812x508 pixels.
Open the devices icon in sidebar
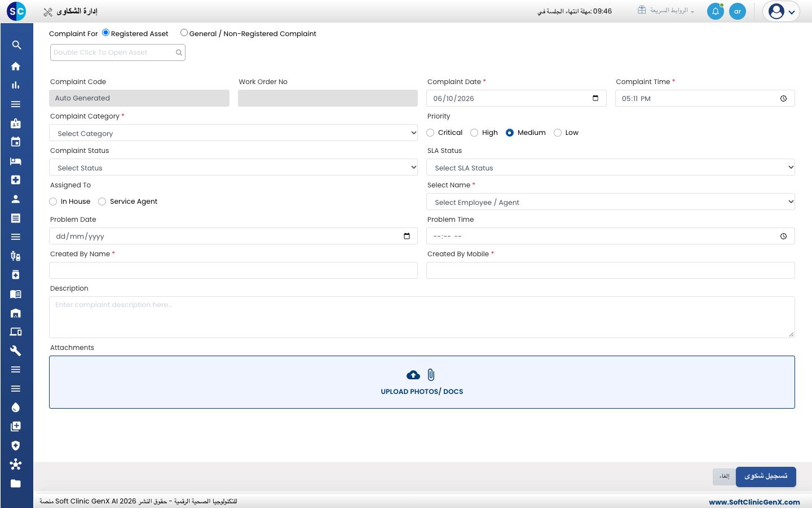(x=16, y=332)
